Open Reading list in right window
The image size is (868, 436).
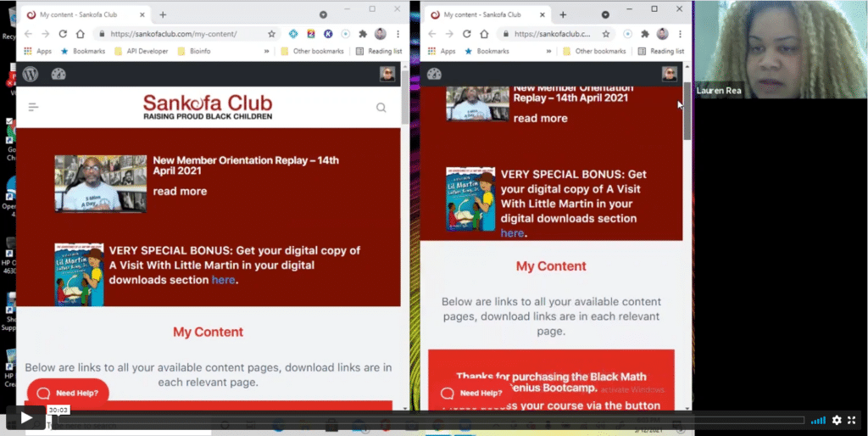pyautogui.click(x=661, y=51)
